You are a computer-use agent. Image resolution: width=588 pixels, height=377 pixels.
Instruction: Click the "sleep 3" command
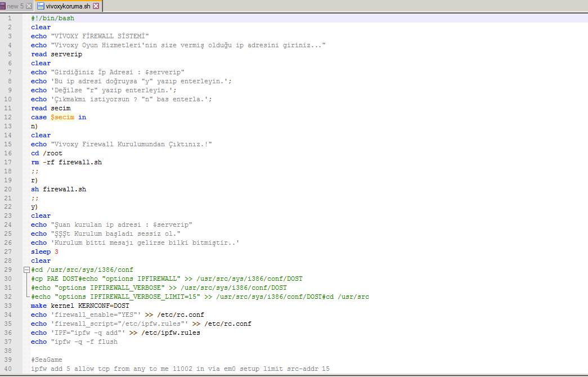44,252
